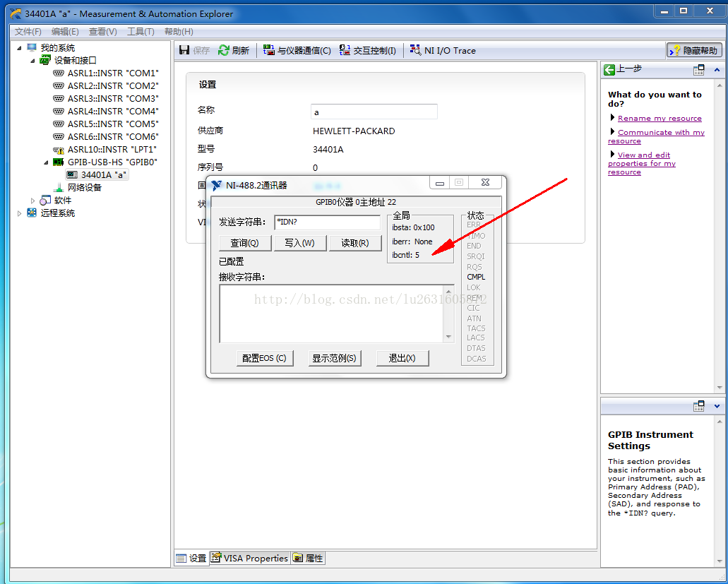The height and width of the screenshot is (584, 728).
Task: Click the Hide Help (隐藏帮助) icon
Action: point(674,50)
